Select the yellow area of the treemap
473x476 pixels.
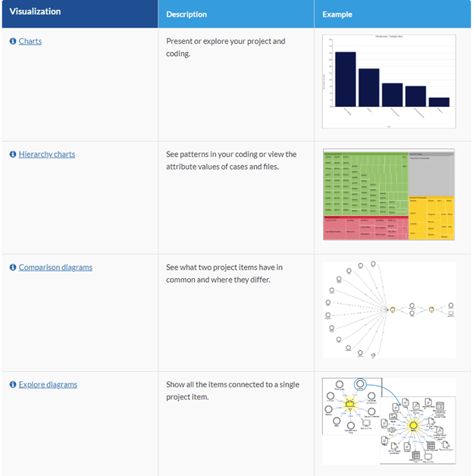[x=431, y=220]
